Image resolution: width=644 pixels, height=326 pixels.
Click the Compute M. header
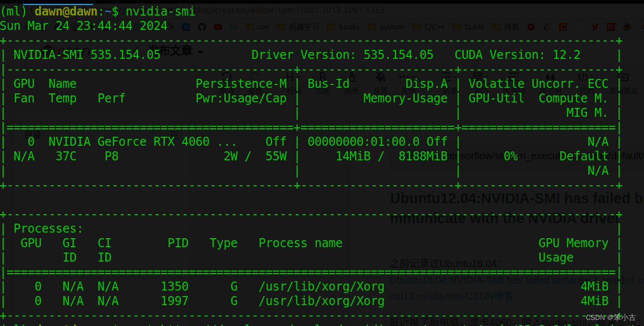[573, 98]
